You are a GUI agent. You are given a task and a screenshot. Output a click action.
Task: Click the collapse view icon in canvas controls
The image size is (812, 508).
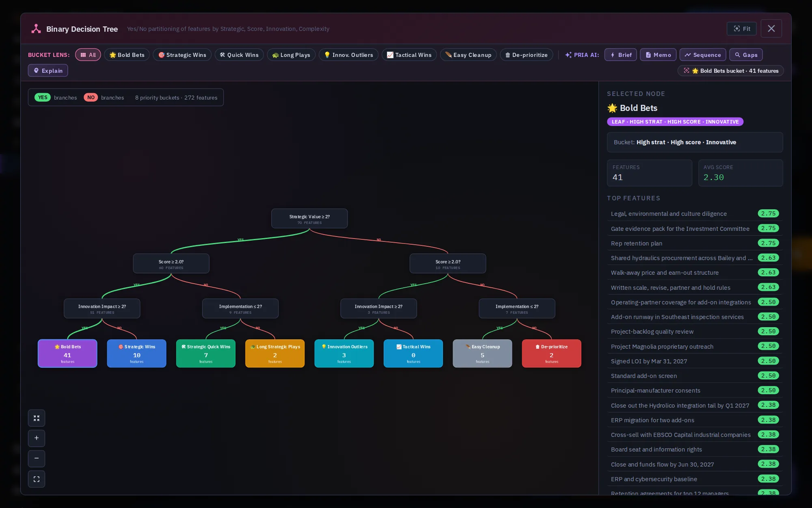pos(37,418)
